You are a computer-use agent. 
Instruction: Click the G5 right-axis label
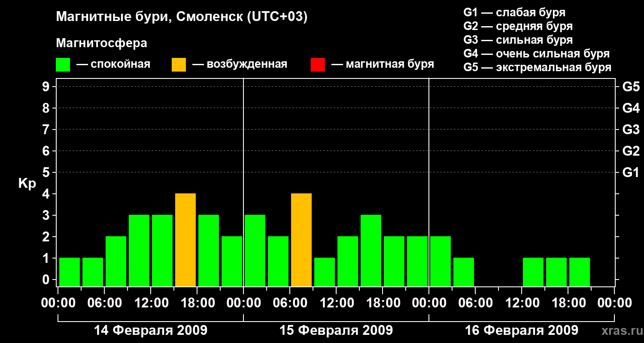pyautogui.click(x=631, y=87)
